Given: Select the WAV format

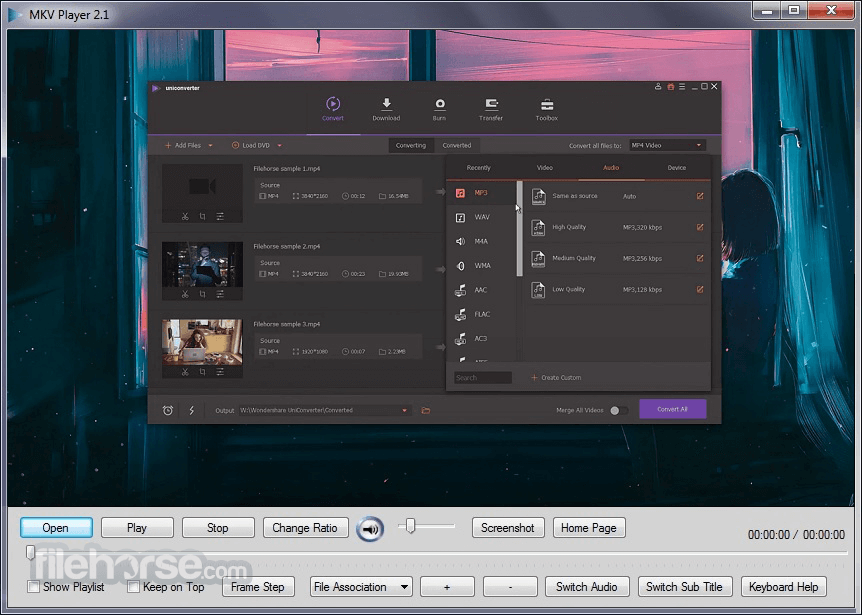Looking at the screenshot, I should (x=480, y=217).
